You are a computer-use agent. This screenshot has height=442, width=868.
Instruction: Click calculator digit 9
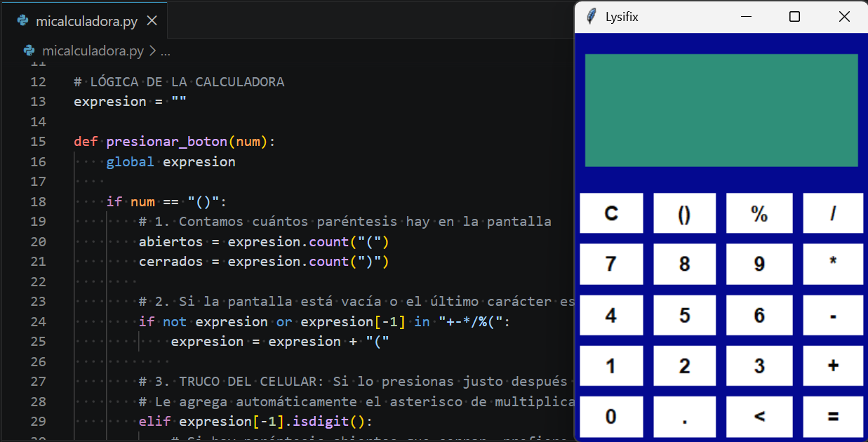(x=759, y=264)
